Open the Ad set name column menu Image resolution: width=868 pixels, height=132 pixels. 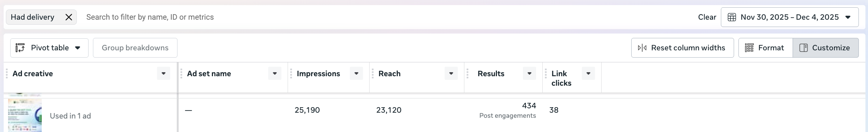(x=275, y=73)
